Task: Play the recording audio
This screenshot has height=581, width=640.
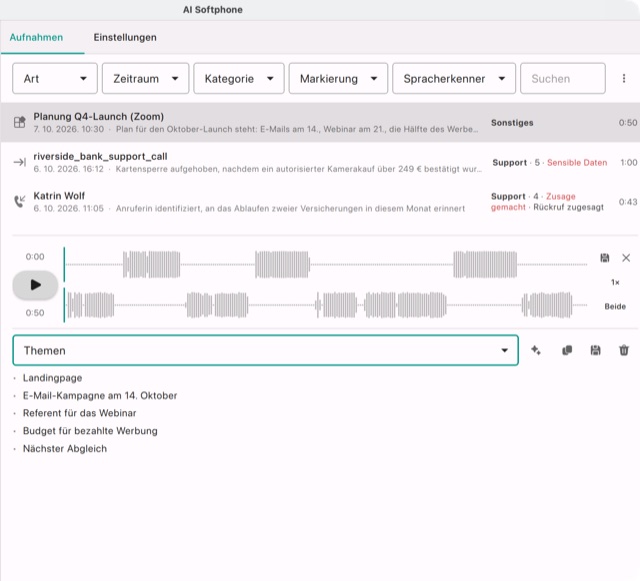Action: point(36,285)
